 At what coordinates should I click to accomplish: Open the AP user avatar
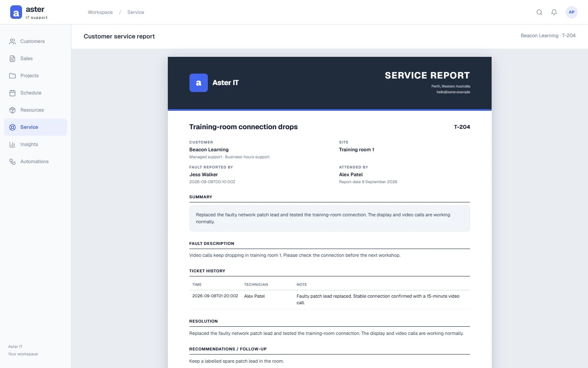pos(572,12)
